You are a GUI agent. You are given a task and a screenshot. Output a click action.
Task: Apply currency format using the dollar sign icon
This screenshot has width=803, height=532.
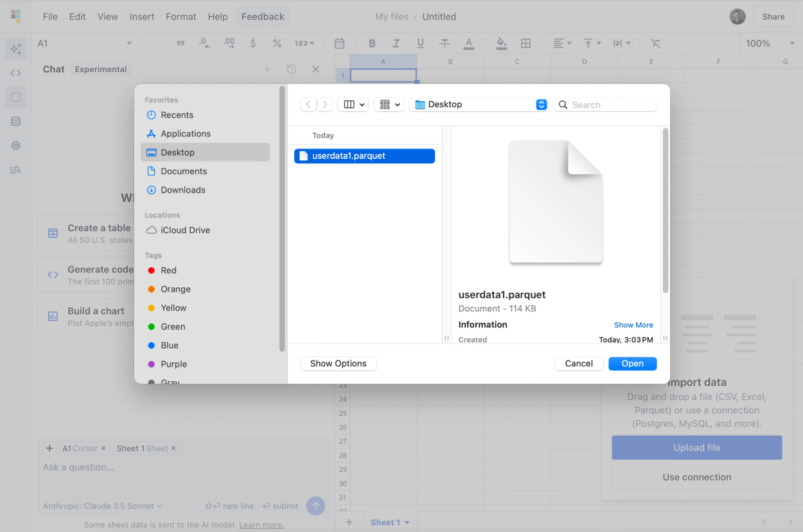click(x=252, y=43)
